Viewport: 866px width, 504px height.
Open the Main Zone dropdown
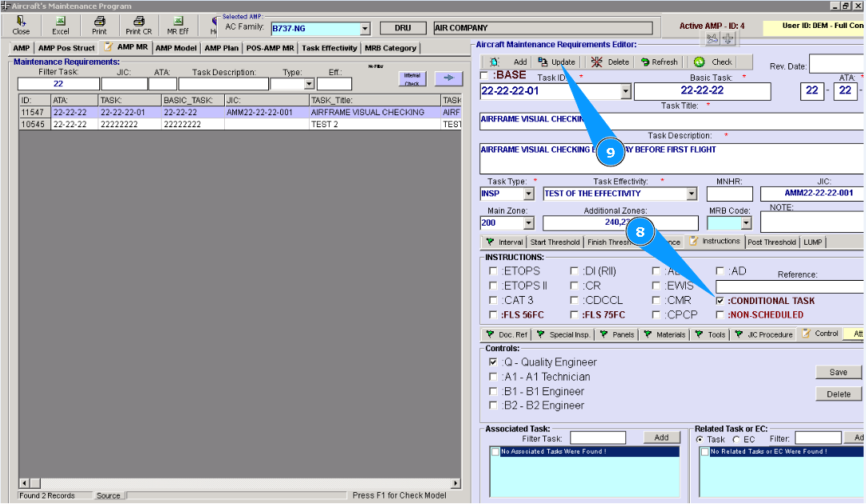click(x=528, y=223)
